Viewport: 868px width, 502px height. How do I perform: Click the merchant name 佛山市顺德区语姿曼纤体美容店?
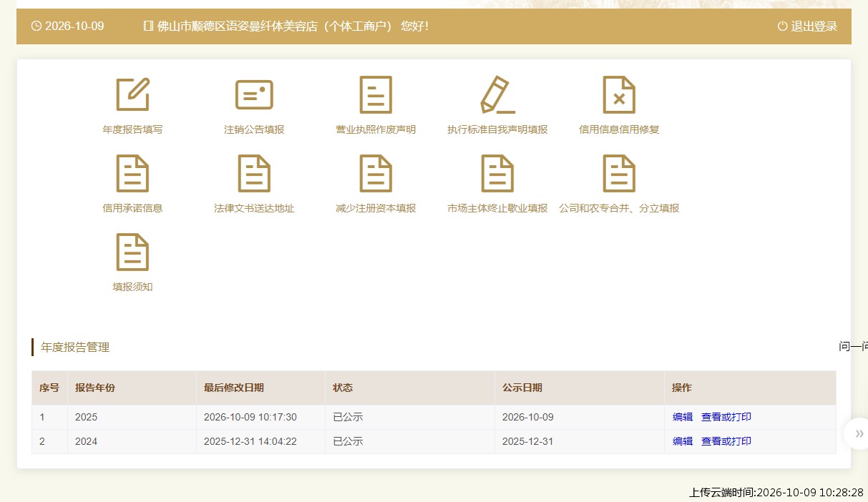coord(237,26)
